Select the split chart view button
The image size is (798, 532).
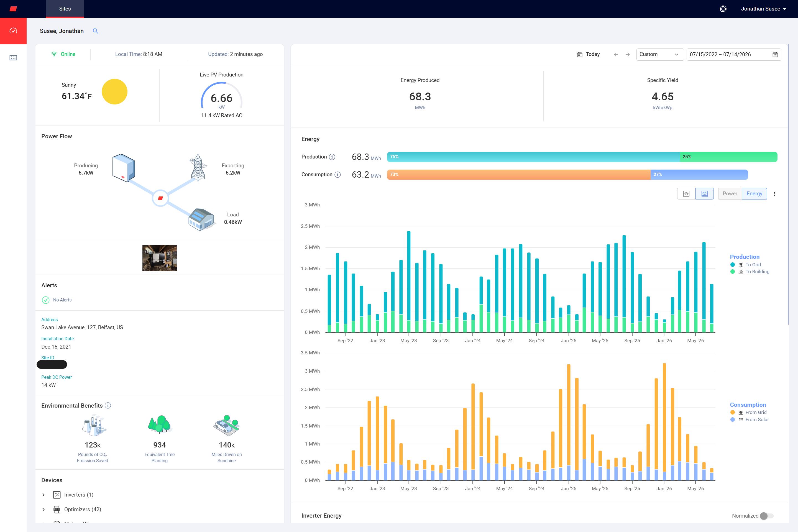[704, 194]
